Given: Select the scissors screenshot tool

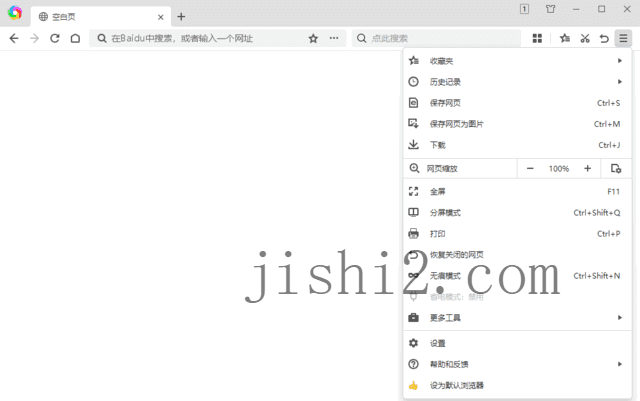Looking at the screenshot, I should pyautogui.click(x=585, y=38).
